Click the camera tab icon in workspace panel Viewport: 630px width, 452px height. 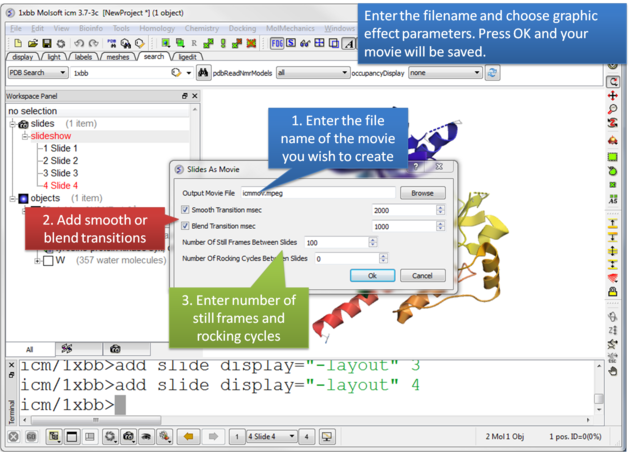coord(116,349)
